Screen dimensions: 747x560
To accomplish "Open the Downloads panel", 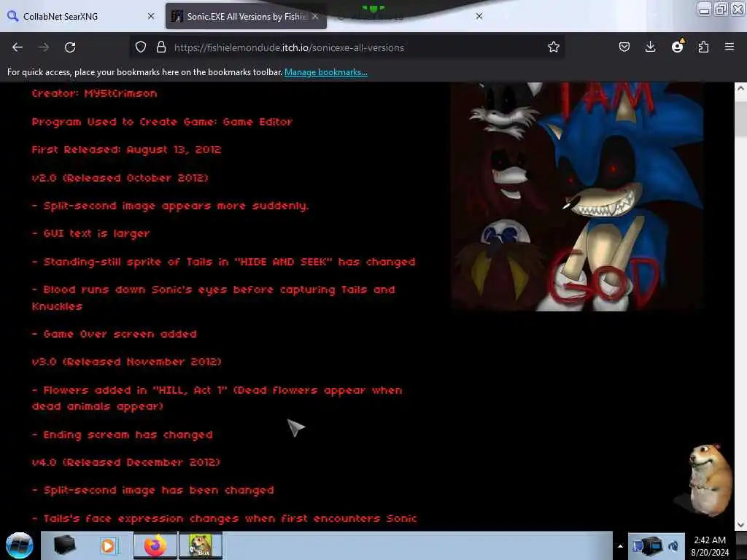I will point(650,47).
